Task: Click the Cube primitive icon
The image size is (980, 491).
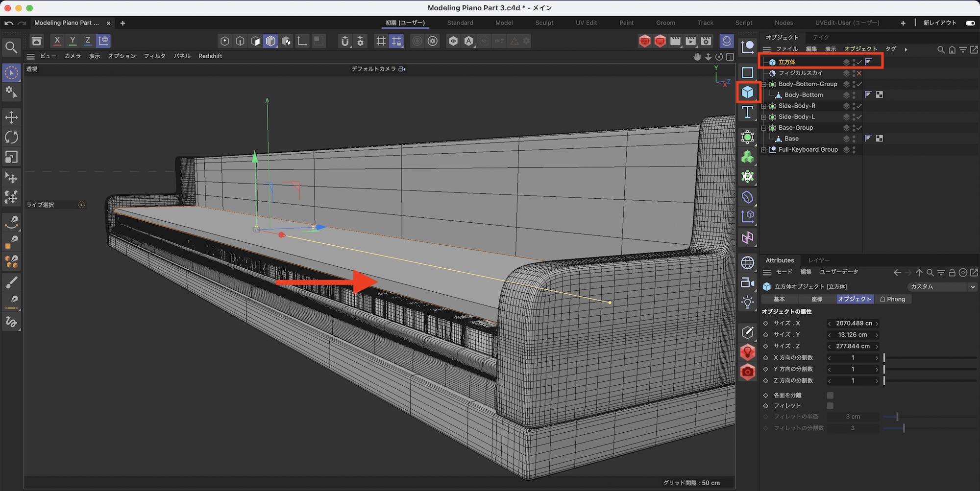Action: click(747, 92)
